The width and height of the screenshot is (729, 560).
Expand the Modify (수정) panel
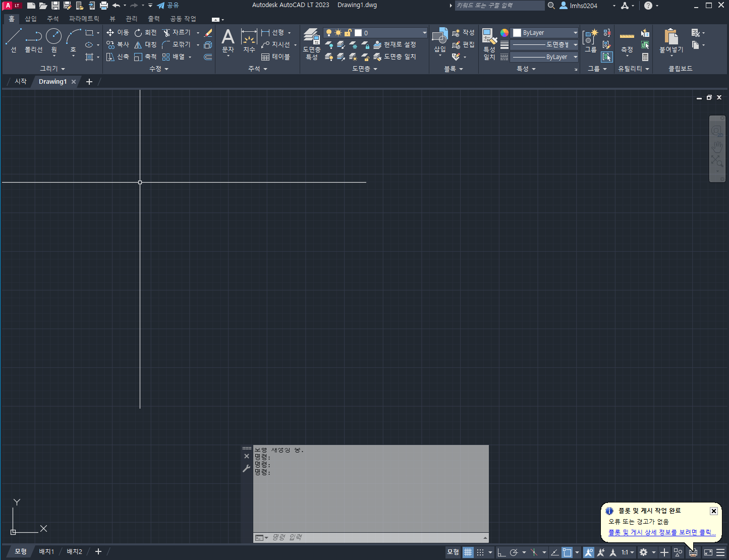[x=159, y=69]
